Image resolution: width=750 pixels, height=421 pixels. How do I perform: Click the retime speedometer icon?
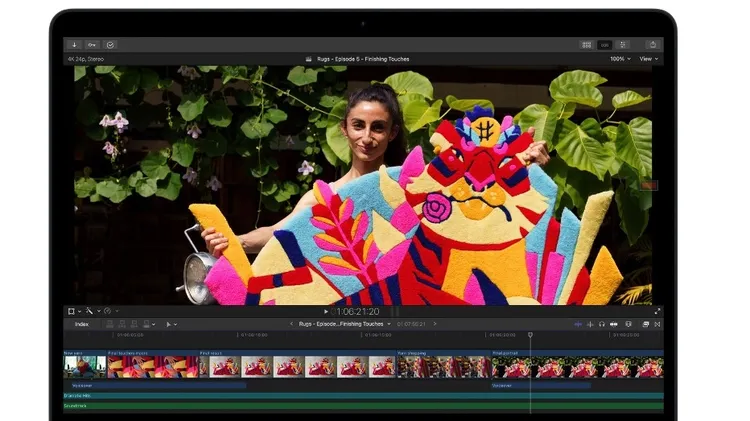tap(108, 311)
